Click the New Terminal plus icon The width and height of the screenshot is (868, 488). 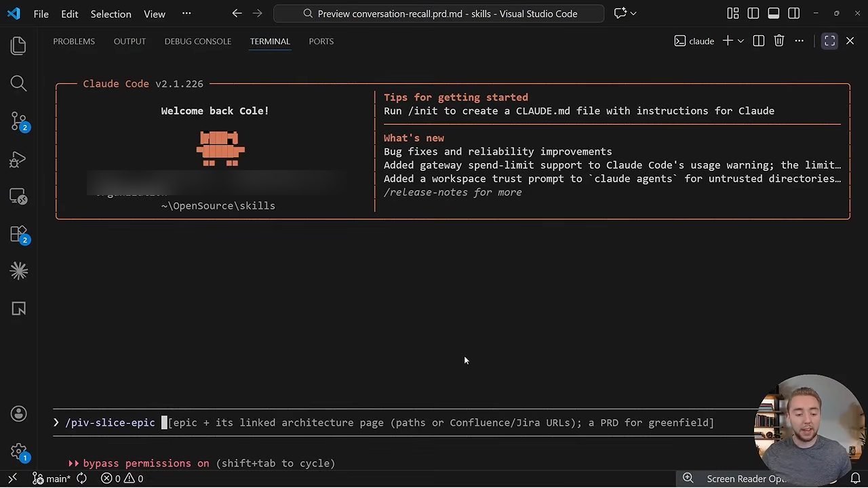pyautogui.click(x=728, y=41)
